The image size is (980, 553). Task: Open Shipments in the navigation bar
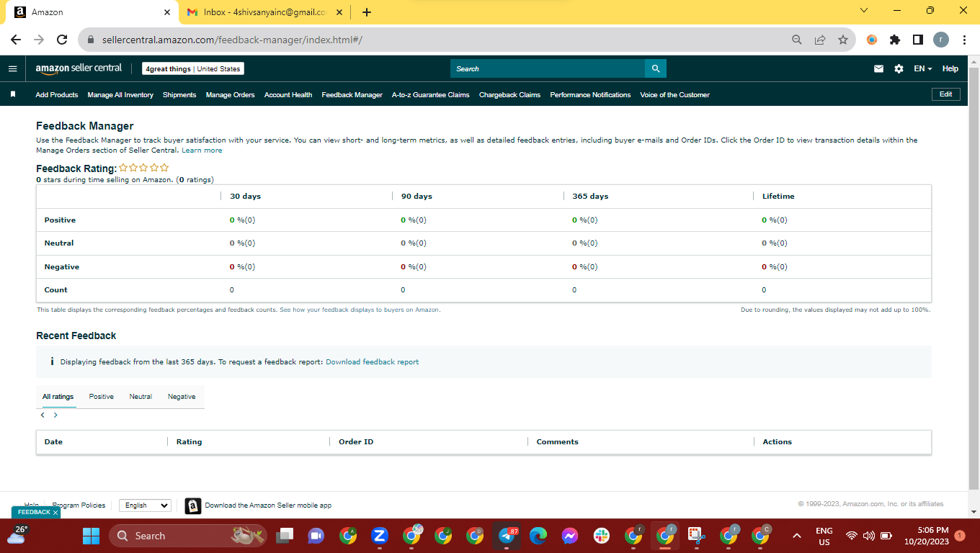tap(179, 95)
